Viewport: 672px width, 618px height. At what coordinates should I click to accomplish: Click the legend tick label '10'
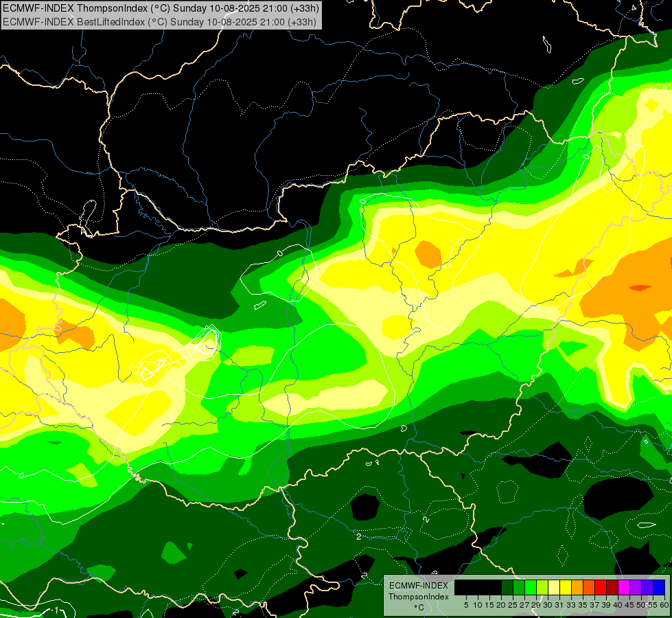(x=478, y=605)
